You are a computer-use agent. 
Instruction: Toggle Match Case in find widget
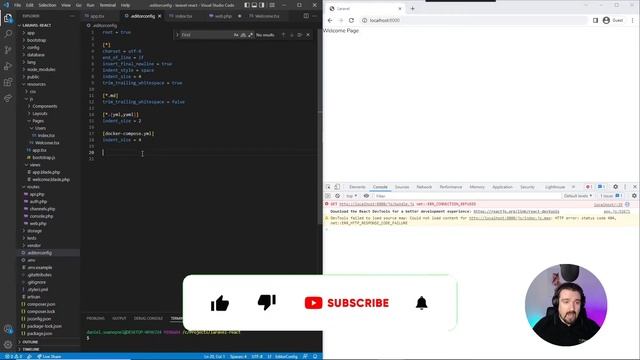pyautogui.click(x=236, y=35)
